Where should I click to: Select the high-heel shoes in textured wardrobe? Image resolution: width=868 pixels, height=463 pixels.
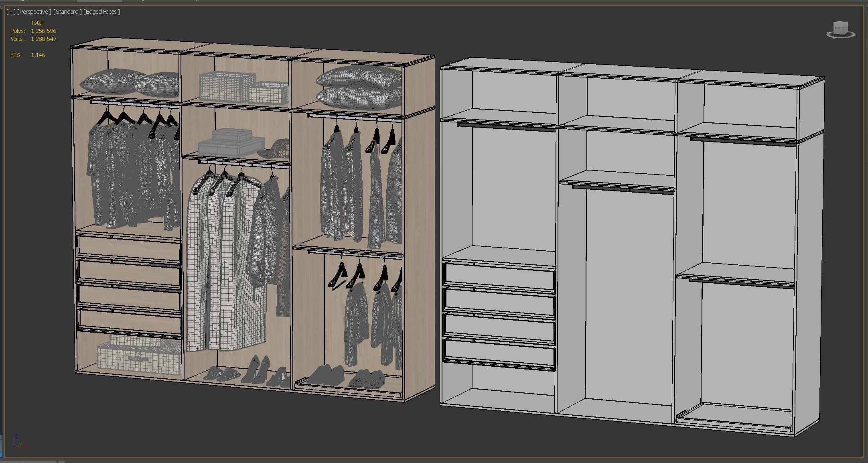coord(256,368)
